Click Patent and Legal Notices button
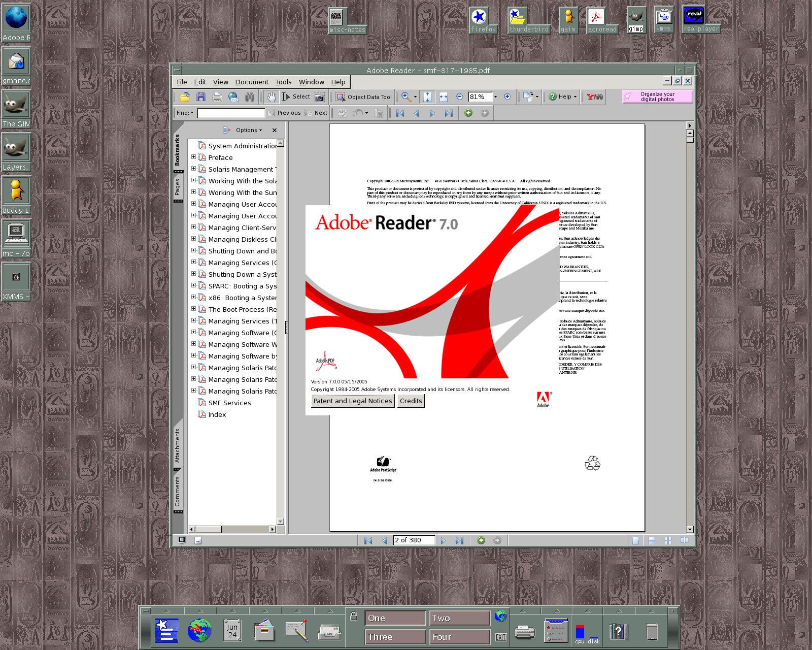The image size is (812, 650). click(x=353, y=401)
